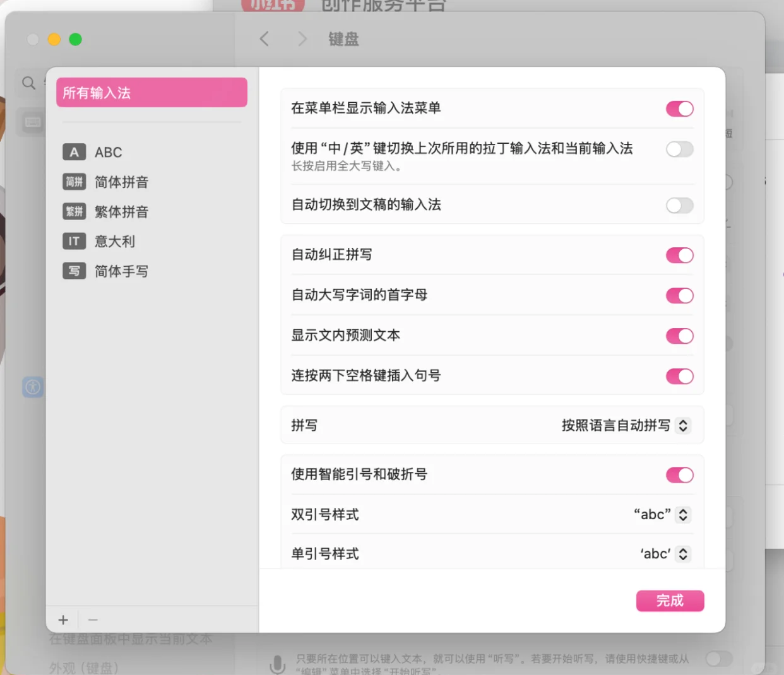The image size is (784, 675).
Task: Click the 繁拼 icon for 繁体拼音
Action: coord(74,211)
